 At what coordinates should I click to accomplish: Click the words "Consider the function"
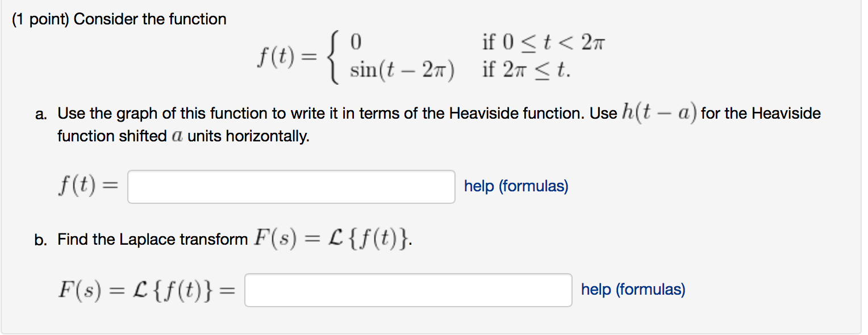(151, 19)
